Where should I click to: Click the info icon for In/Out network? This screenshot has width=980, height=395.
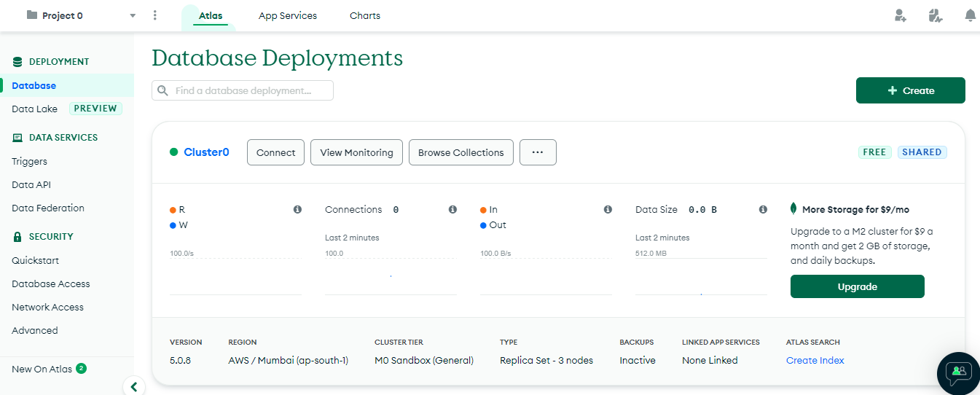tap(608, 209)
